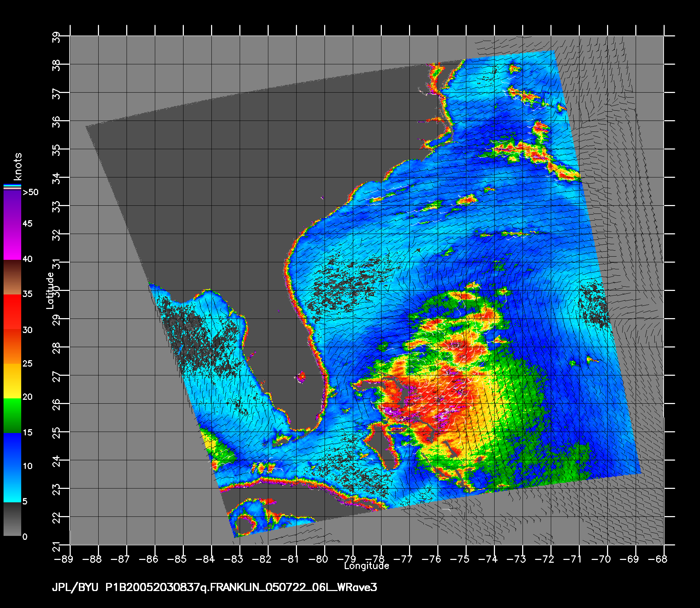The image size is (700, 608).
Task: Click the colorbar value label '30'
Action: 27,330
